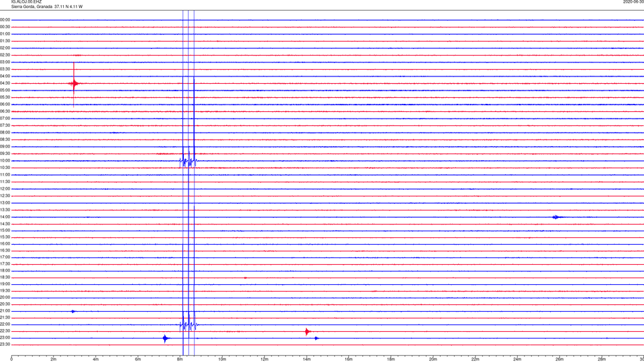
Task: Click the large red seismic spike on 04:30 trace
Action: click(x=74, y=84)
